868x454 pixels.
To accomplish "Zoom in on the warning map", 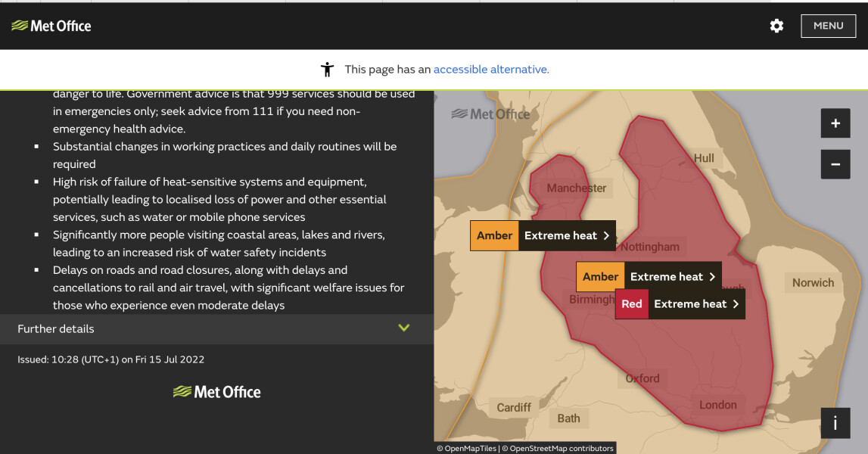I will coord(835,123).
